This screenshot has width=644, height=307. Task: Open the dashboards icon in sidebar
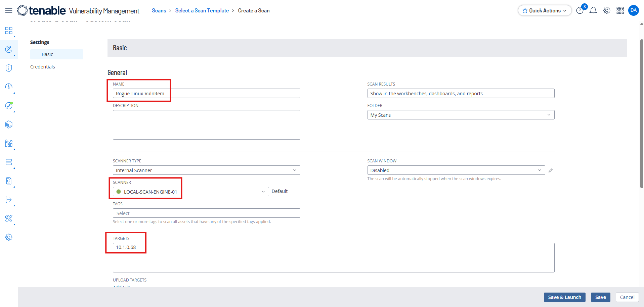pyautogui.click(x=9, y=31)
